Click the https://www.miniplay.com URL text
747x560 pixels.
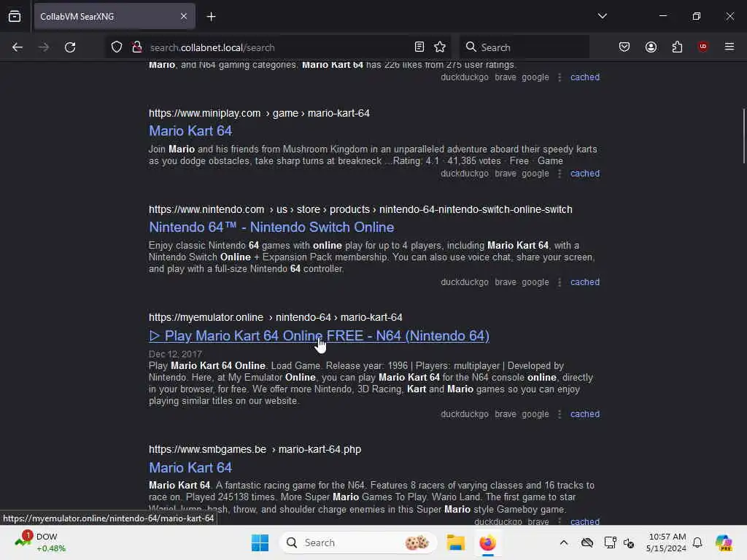tap(204, 113)
